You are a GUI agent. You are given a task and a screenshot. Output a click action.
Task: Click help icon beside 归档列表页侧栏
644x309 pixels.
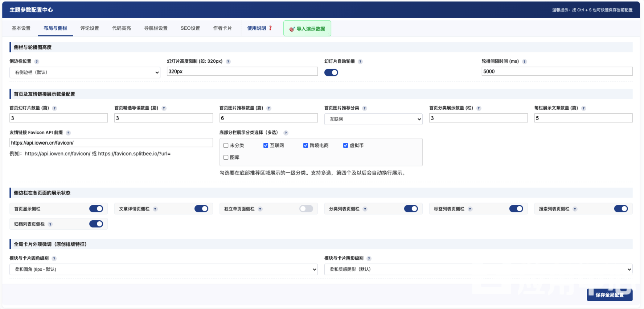click(x=50, y=224)
